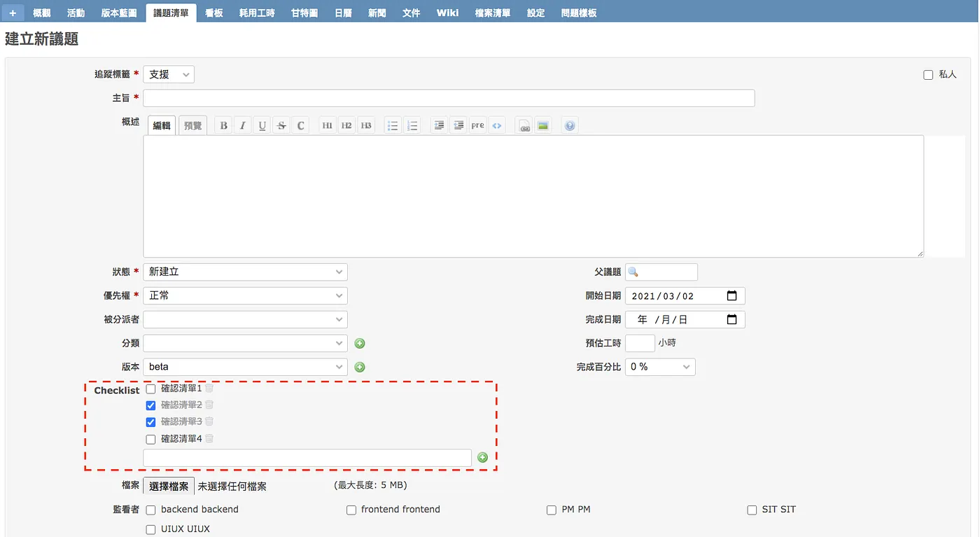Insert an H2 heading
The height and width of the screenshot is (537, 980).
click(346, 126)
